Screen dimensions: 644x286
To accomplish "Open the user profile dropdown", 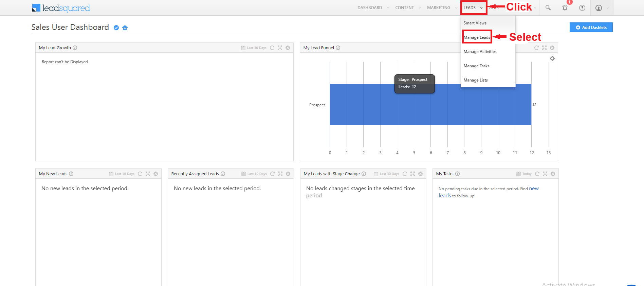I will (x=602, y=8).
